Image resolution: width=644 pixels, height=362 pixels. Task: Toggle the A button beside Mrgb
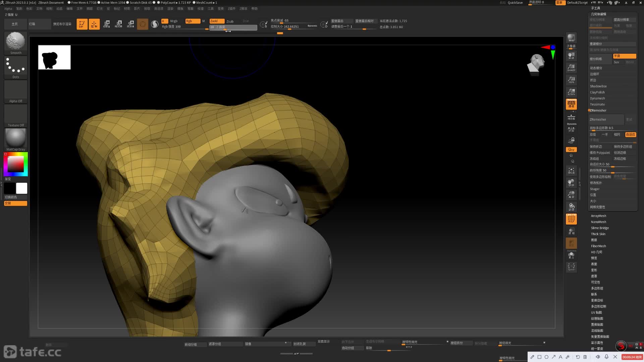[x=164, y=21]
